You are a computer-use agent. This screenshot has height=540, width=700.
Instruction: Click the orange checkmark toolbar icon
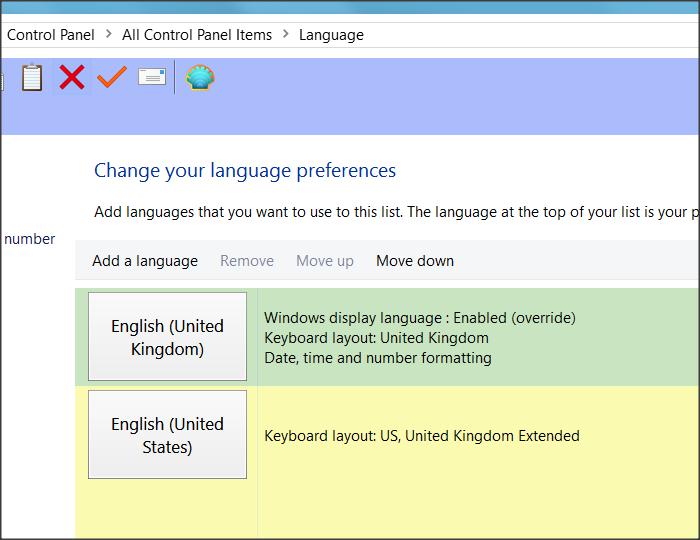pos(112,77)
